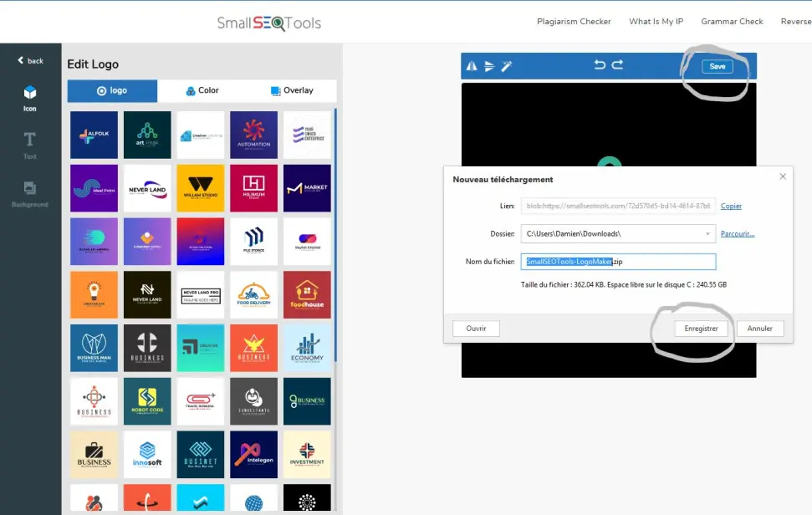
Task: Click Enregistrer to save the download
Action: [x=701, y=329]
